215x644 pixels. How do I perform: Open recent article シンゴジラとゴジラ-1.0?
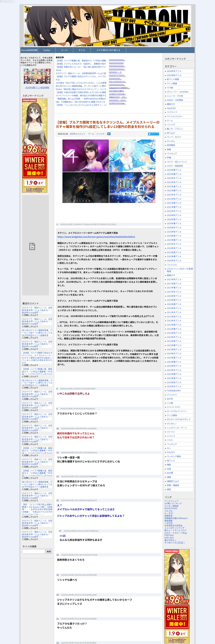point(81,105)
